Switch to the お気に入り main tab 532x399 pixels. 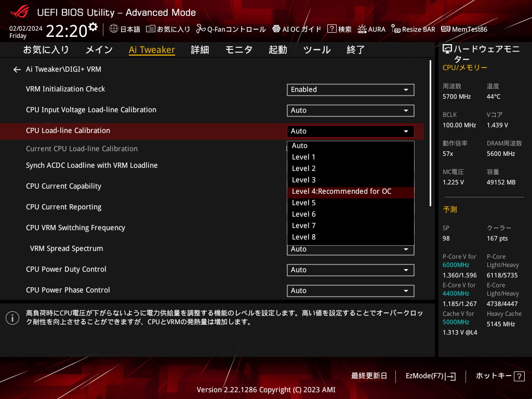tap(46, 50)
